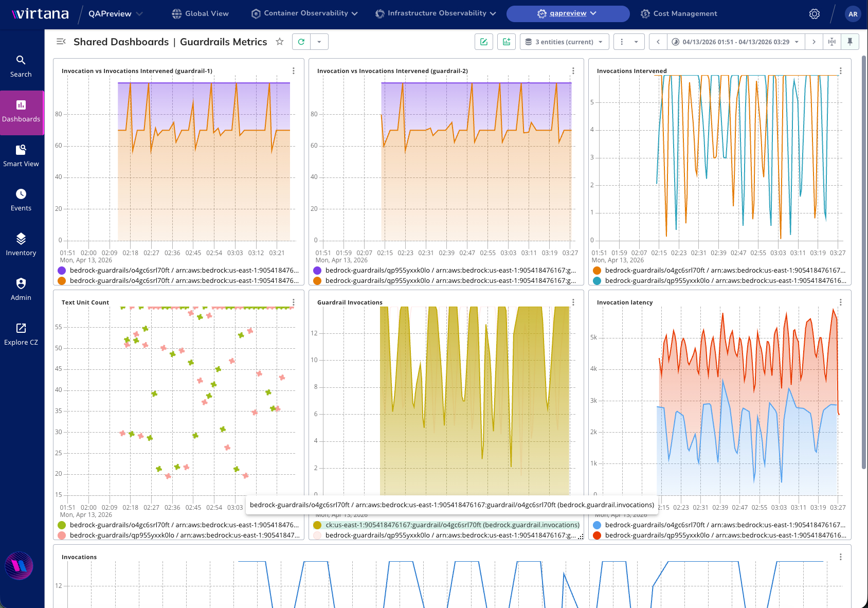
Task: Open Explore CZ external link
Action: pyautogui.click(x=21, y=334)
